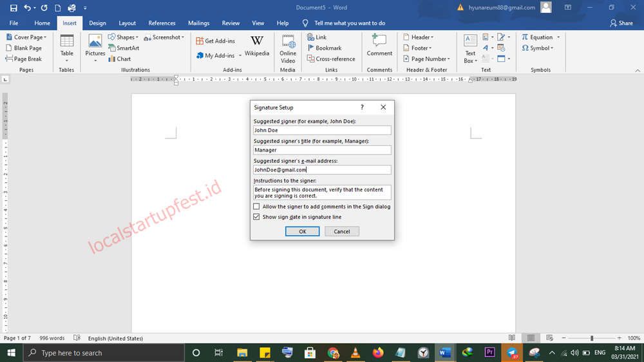Viewport: 644px width, 362px height.
Task: Collapse the ribbon with the chevron
Action: point(638,70)
